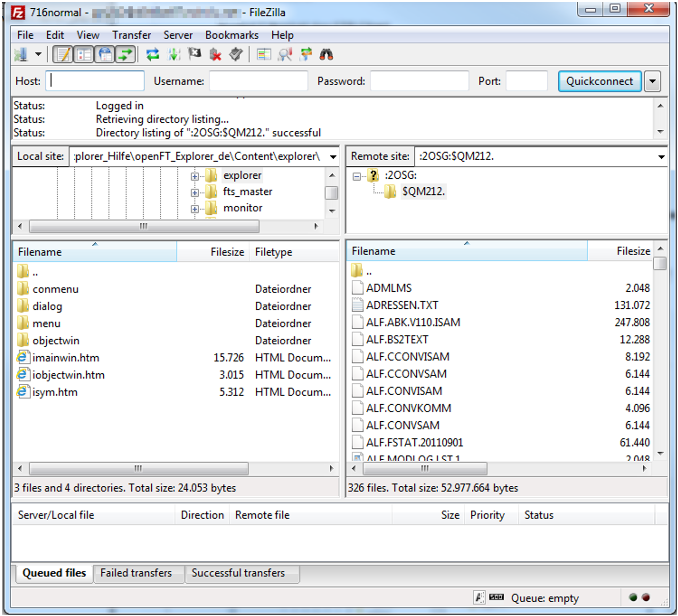The width and height of the screenshot is (678, 616).
Task: Open the Server menu
Action: point(178,35)
